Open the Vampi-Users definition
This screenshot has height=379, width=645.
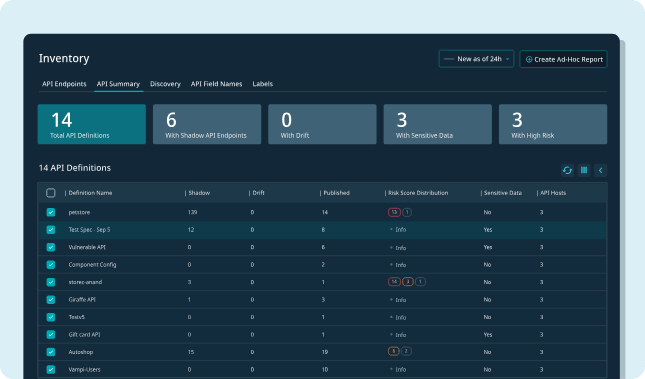click(84, 370)
